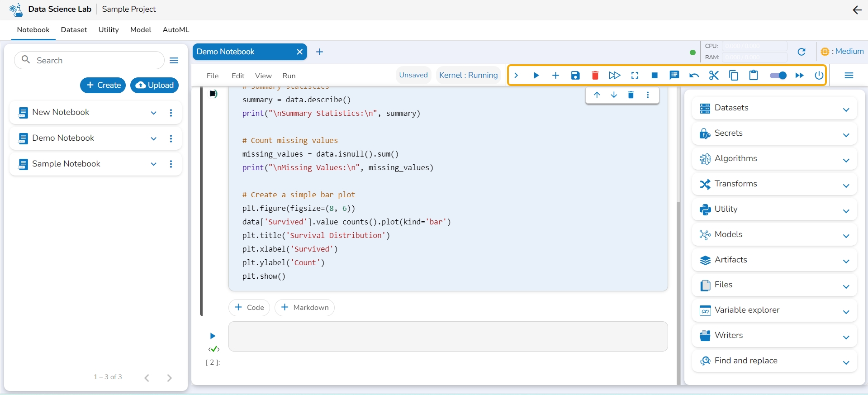Screen dimensions: 868x395
Task: Click the paste clipboard icon
Action: click(x=754, y=76)
